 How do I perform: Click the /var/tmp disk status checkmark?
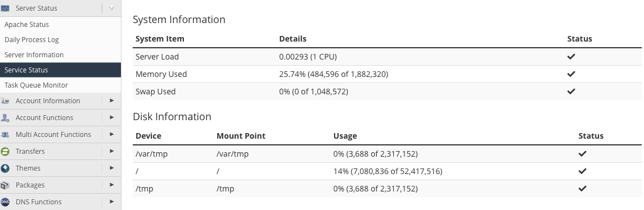[582, 154]
